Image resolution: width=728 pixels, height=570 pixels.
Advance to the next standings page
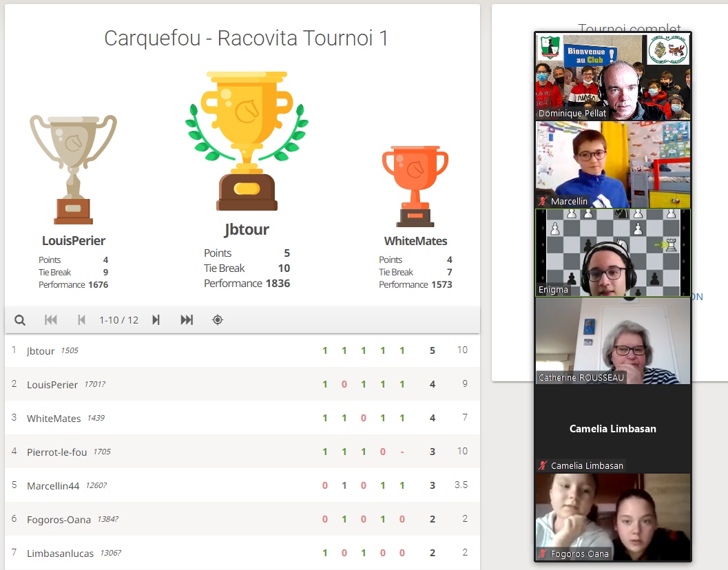[156, 320]
